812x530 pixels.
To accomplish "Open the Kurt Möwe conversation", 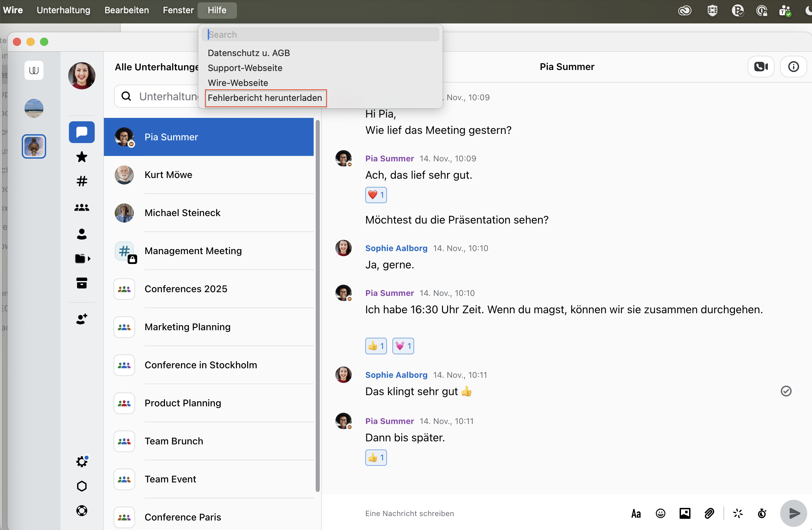I will click(x=208, y=175).
